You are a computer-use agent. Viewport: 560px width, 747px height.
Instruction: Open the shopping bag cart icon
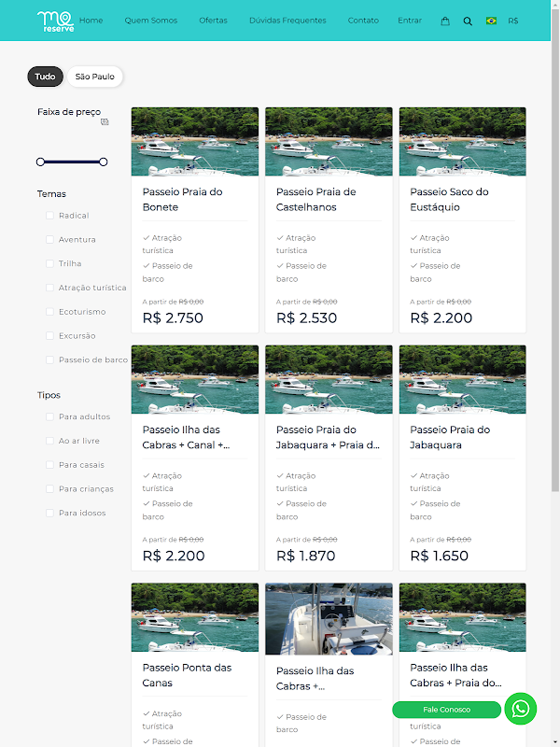click(x=445, y=21)
